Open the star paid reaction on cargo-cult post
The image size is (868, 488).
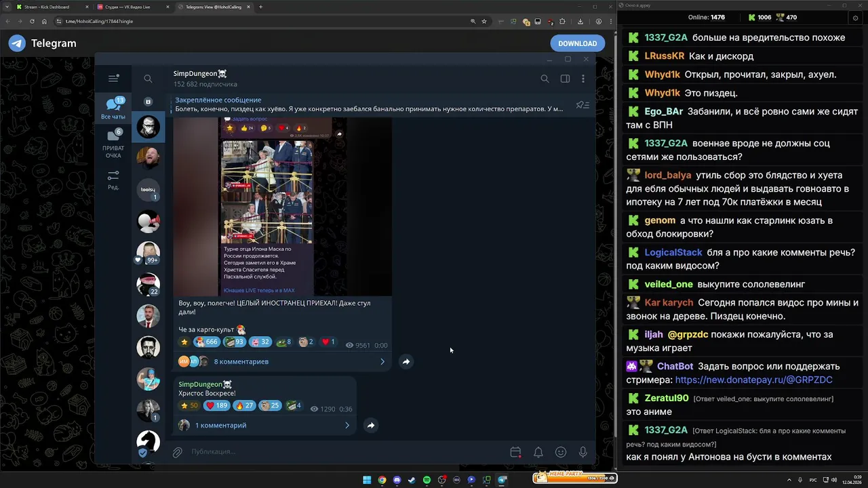point(184,342)
